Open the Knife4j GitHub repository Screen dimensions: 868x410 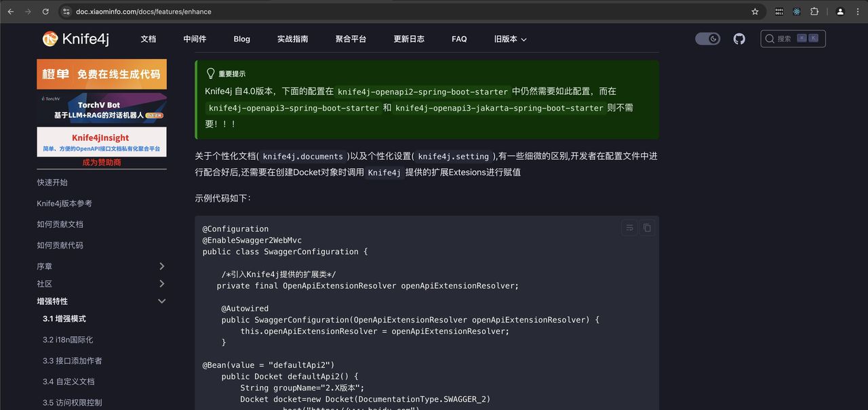coord(738,39)
